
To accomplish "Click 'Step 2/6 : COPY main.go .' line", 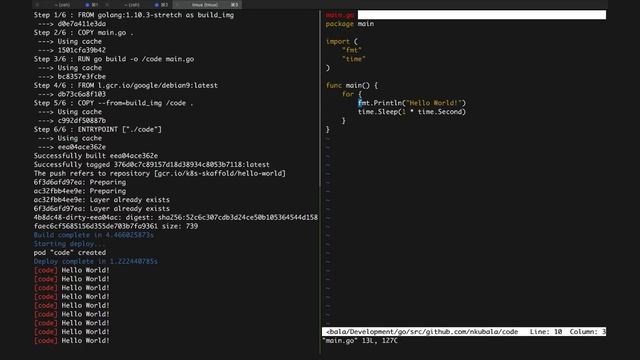I will [84, 33].
